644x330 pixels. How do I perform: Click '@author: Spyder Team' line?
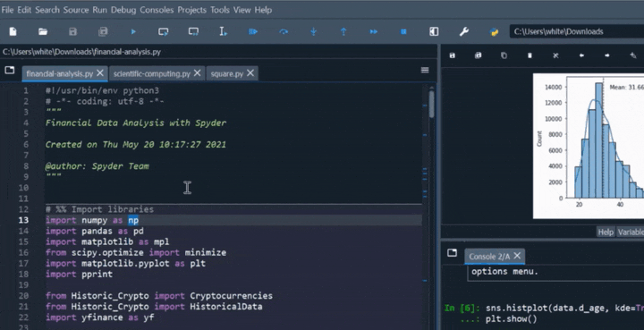pos(97,166)
